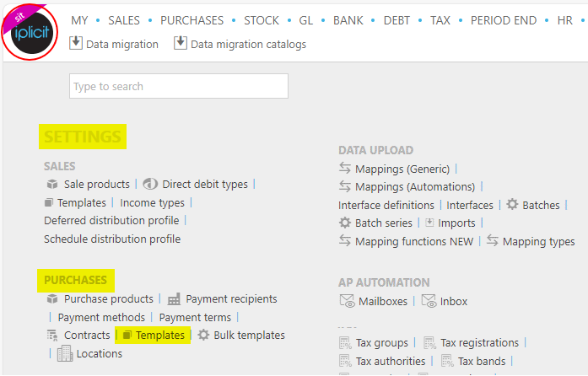
Task: Open the DEBT menu
Action: point(396,20)
